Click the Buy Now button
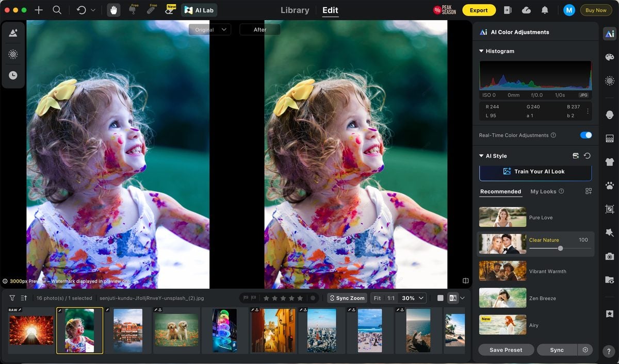The image size is (619, 364). 596,10
